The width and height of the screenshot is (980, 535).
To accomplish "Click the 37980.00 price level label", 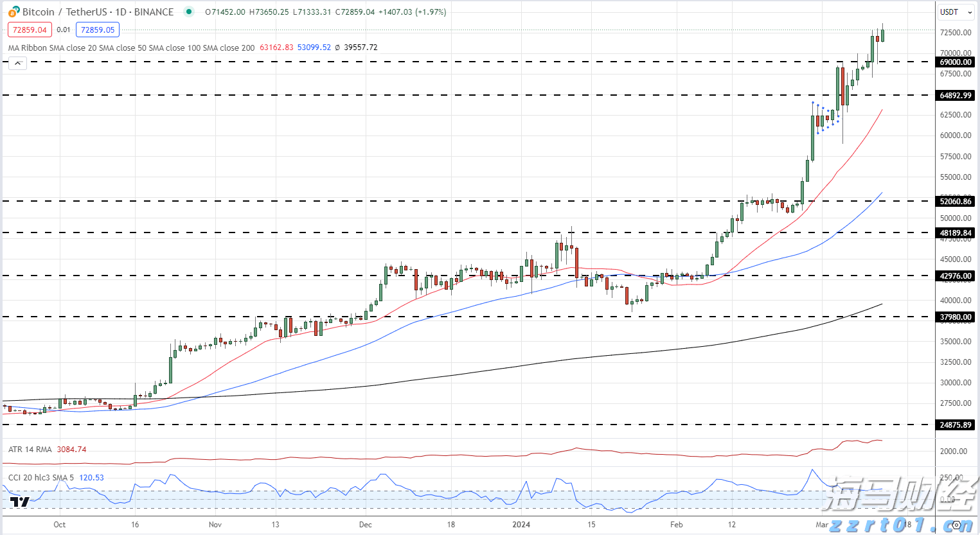I will 955,317.
